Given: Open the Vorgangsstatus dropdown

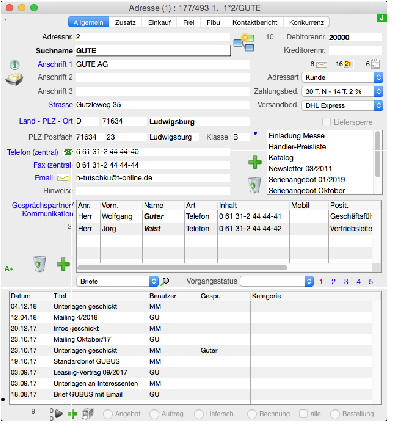Looking at the screenshot, I should [277, 281].
